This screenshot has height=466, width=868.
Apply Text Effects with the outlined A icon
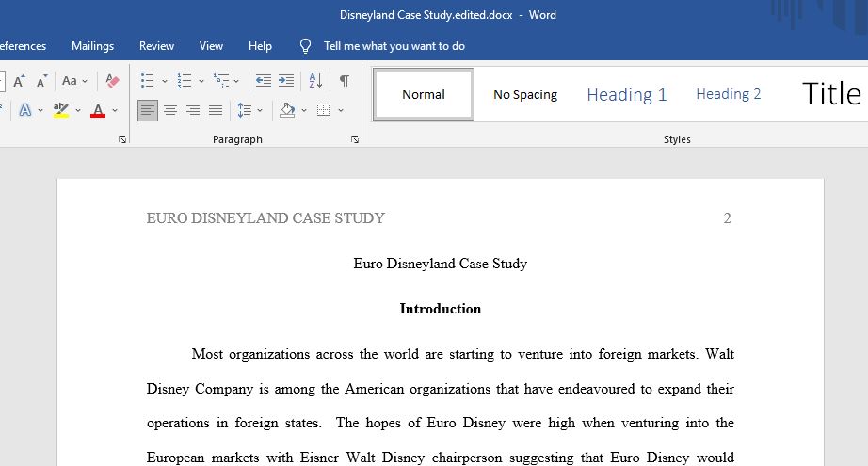24,110
